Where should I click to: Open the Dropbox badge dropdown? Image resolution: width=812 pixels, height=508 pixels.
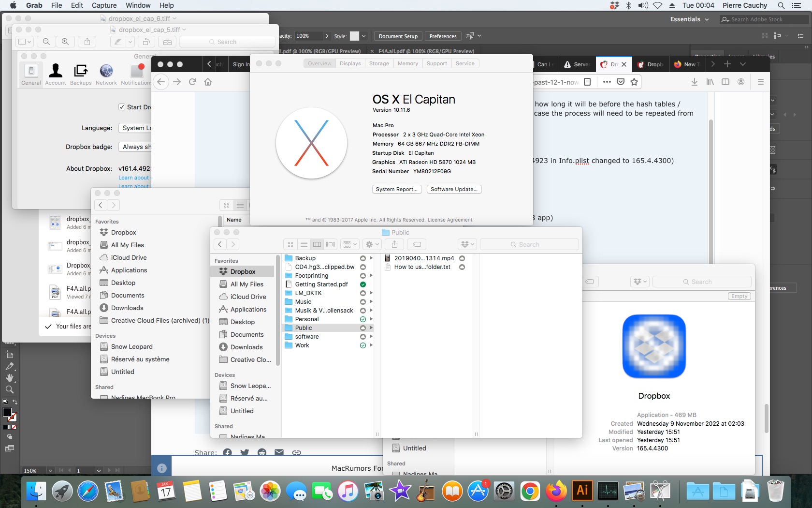click(135, 147)
